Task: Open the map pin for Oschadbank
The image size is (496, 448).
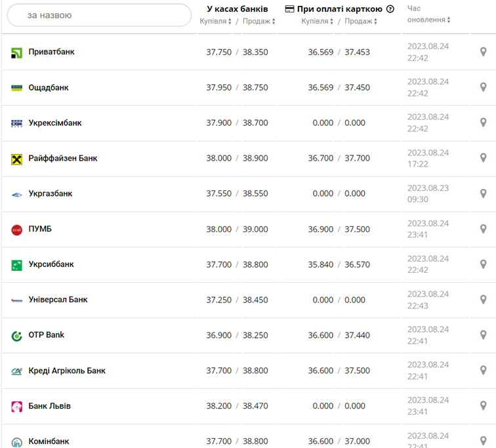Action: (x=483, y=87)
